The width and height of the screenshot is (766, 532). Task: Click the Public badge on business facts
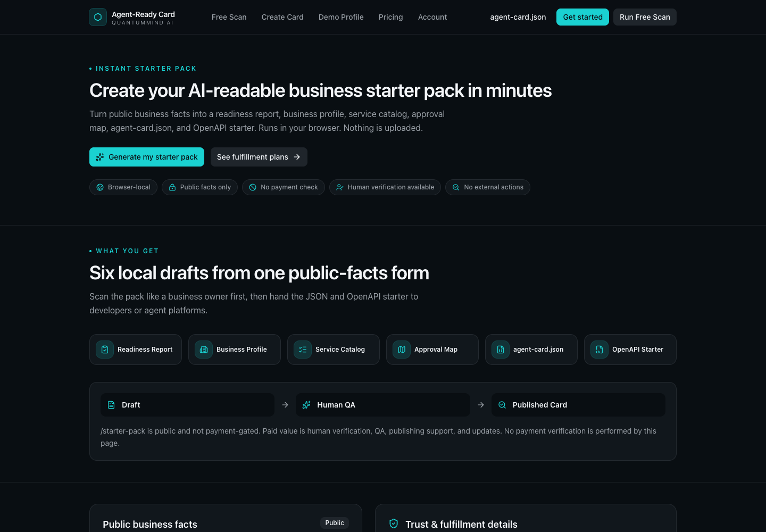click(335, 523)
